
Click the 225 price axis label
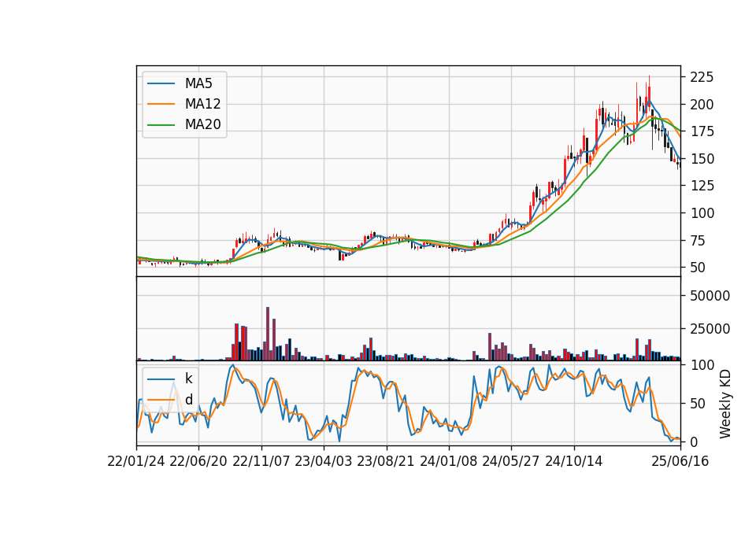[702, 77]
